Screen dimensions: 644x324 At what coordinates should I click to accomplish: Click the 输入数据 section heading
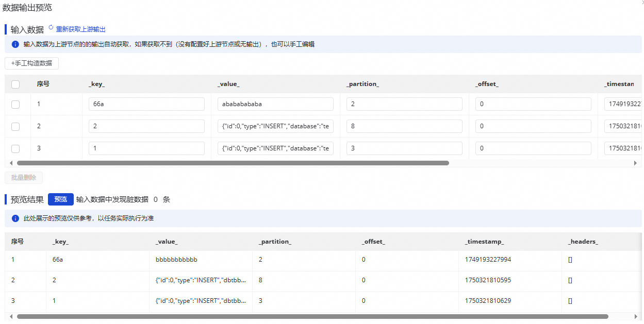tap(27, 30)
